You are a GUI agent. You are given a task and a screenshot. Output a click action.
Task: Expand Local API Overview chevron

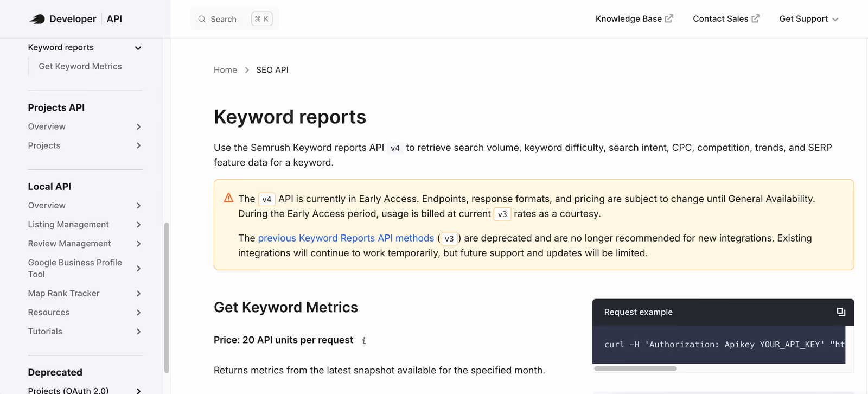click(138, 206)
